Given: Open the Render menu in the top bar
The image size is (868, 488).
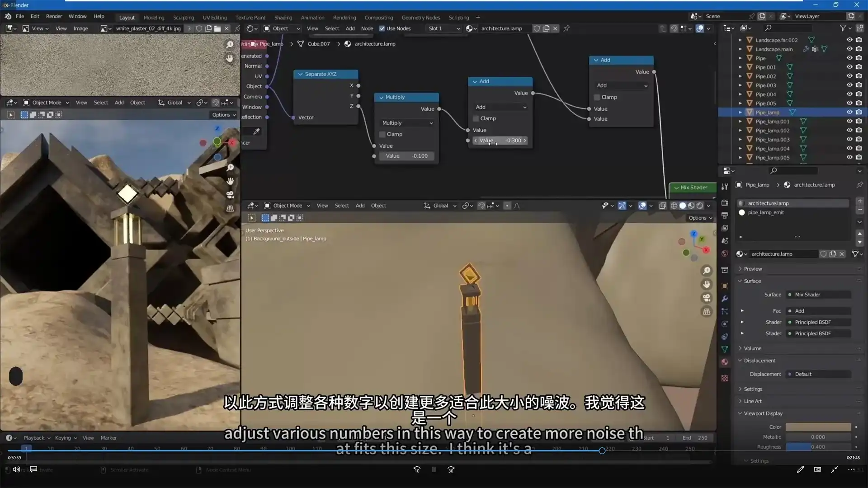Looking at the screenshot, I should point(54,16).
